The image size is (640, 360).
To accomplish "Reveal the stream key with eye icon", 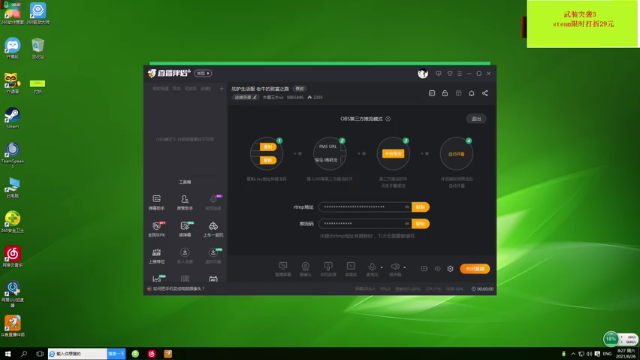I will click(x=407, y=224).
